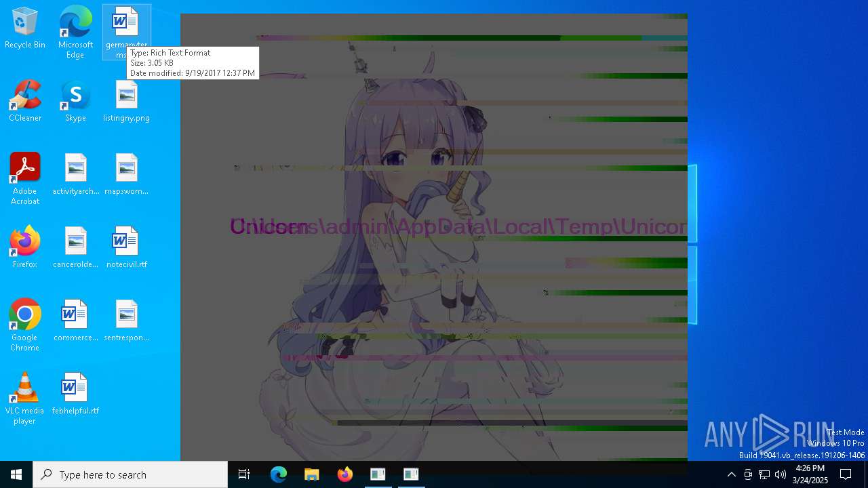Open File Explorer from the taskbar
Screen dimensions: 868x488
coord(311,474)
